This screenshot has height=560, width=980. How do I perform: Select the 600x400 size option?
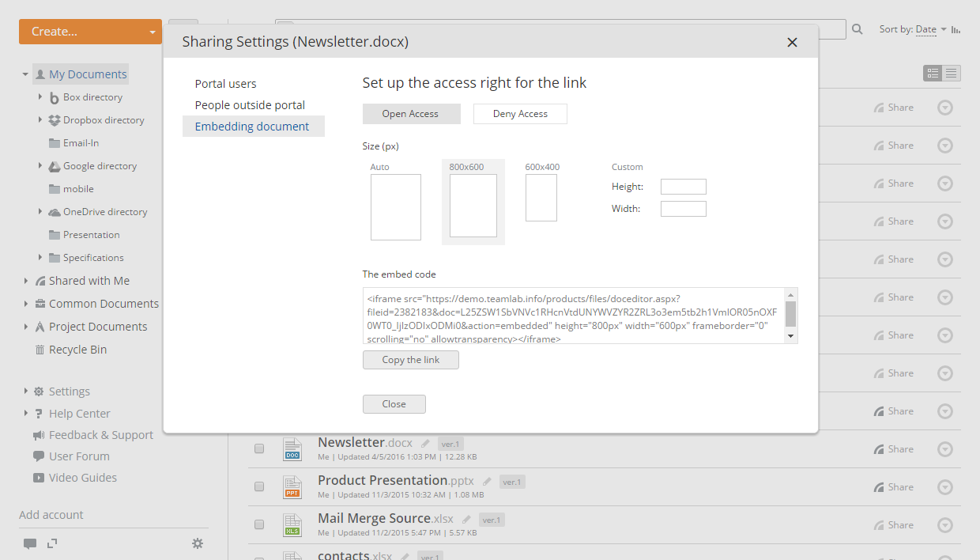[x=541, y=198]
